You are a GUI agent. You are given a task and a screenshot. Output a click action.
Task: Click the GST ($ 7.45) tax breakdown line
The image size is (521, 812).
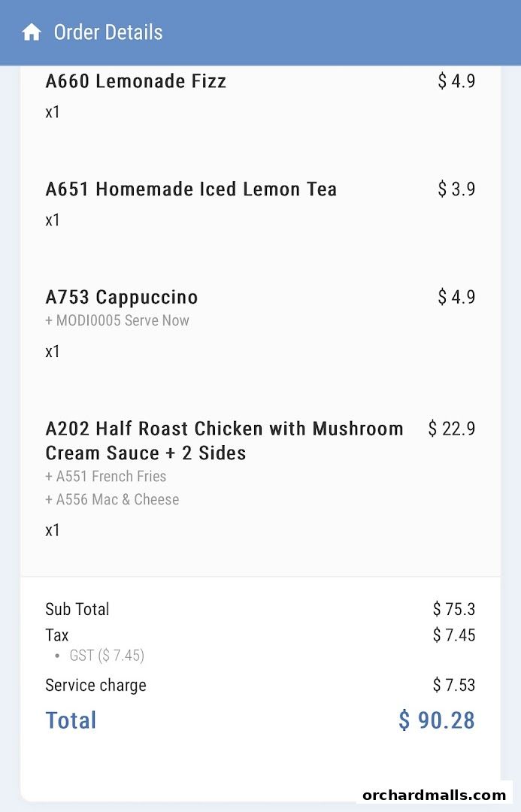(x=107, y=656)
